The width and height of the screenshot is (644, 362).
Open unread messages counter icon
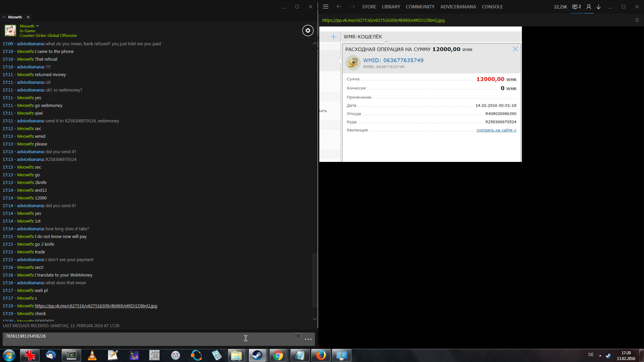(x=576, y=7)
